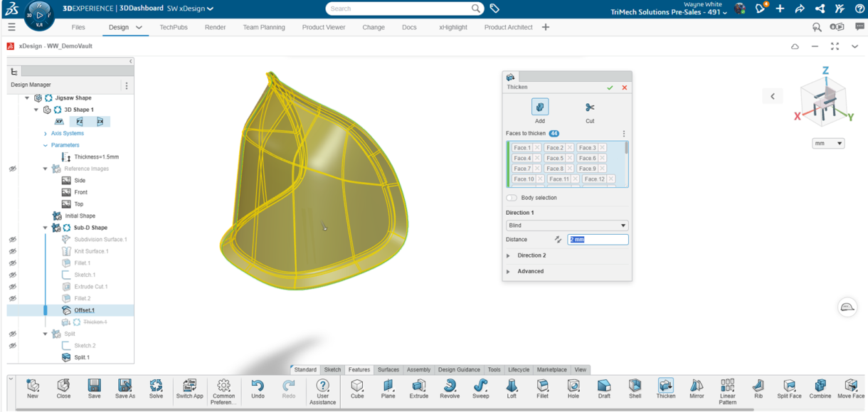Click the Solve icon
Viewport: 868px width, 412px height.
point(156,389)
